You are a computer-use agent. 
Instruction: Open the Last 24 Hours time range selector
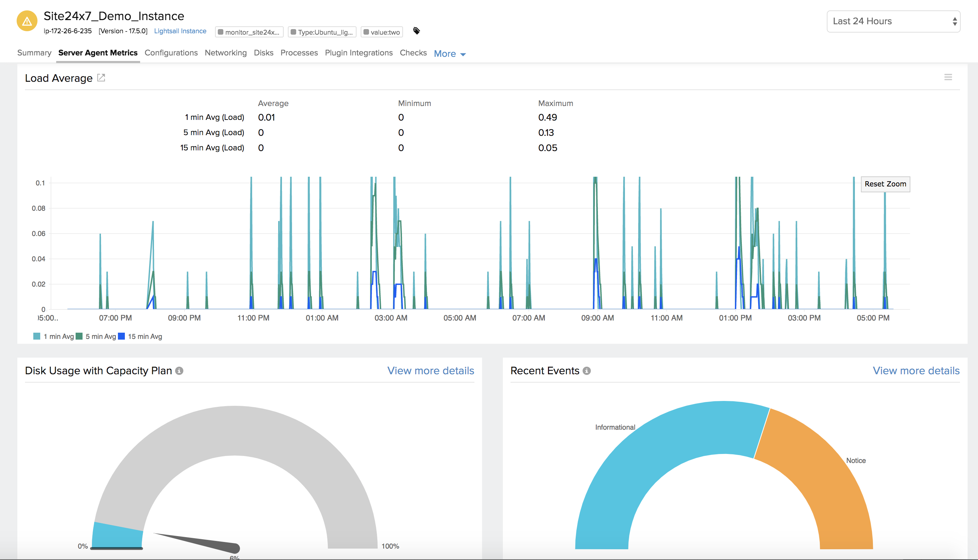[893, 21]
